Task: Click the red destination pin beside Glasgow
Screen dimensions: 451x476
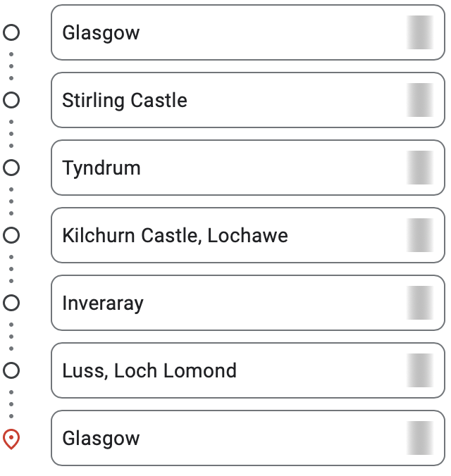Action: [x=11, y=439]
